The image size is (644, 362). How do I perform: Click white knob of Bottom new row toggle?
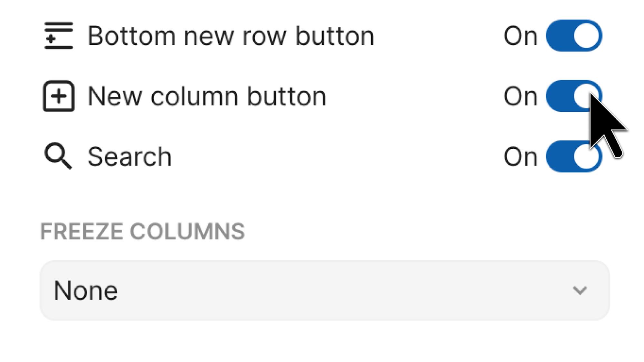click(x=586, y=35)
